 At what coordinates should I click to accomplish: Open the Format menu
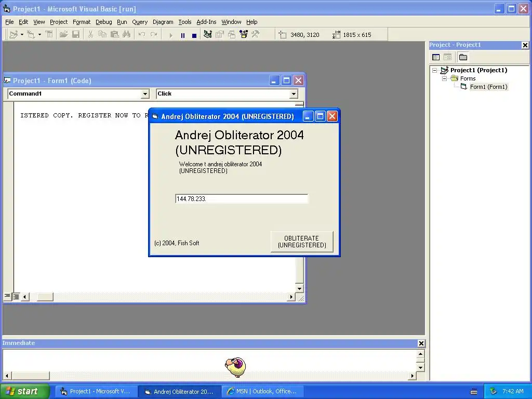82,22
